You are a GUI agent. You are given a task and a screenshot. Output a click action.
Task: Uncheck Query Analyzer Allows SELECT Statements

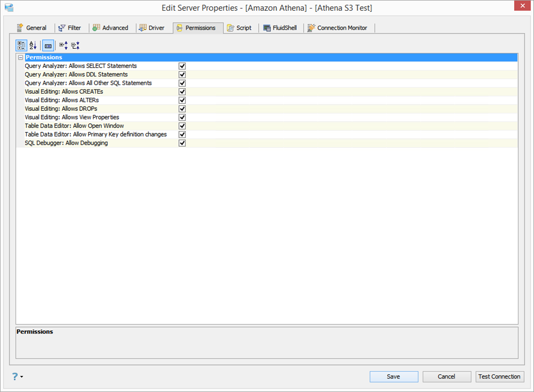[x=182, y=66]
